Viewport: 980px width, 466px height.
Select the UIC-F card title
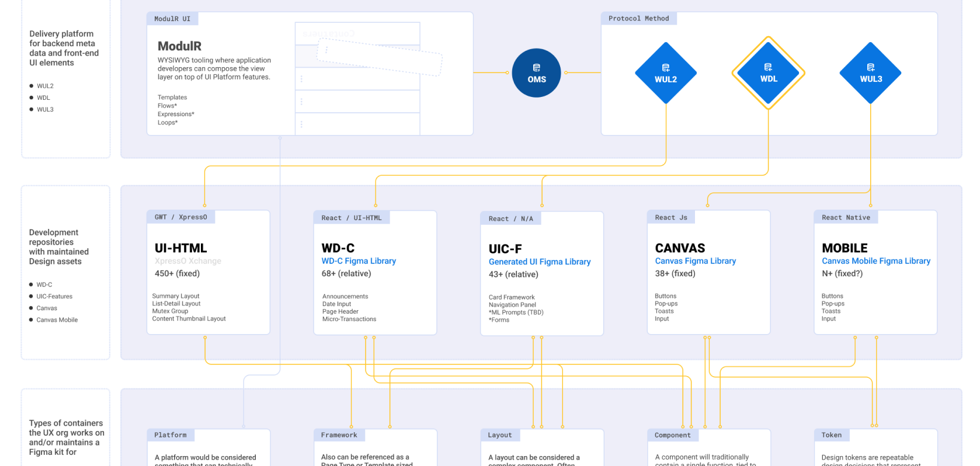505,249
